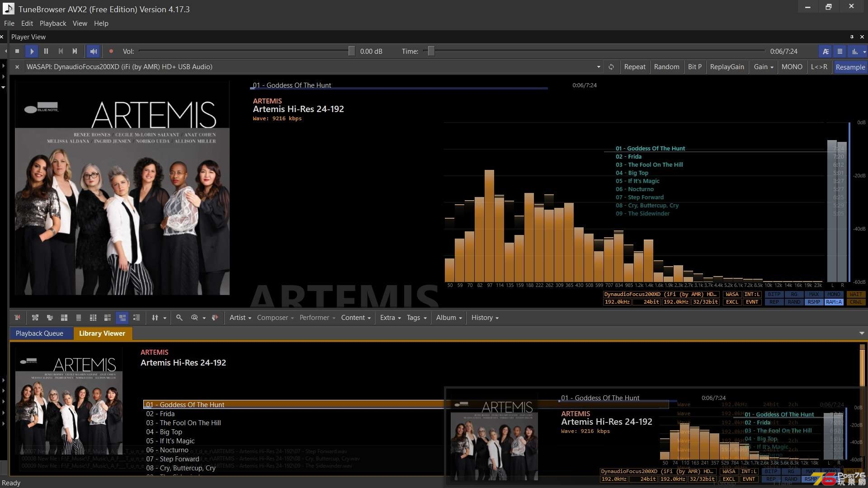
Task: Click '05 - If It's Magic' in player tracklist
Action: [x=637, y=181]
